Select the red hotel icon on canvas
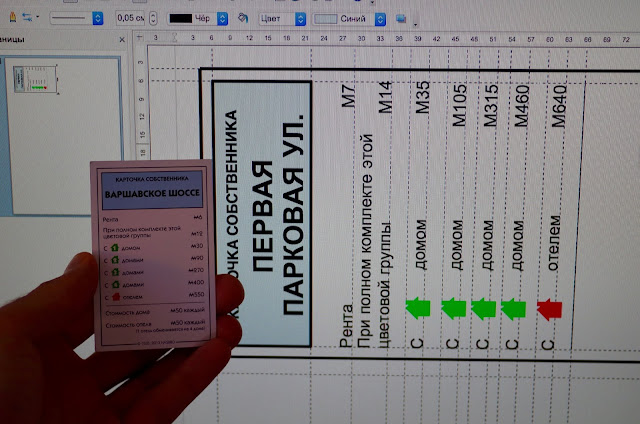Screen dimensions: 640x424 click(x=549, y=309)
